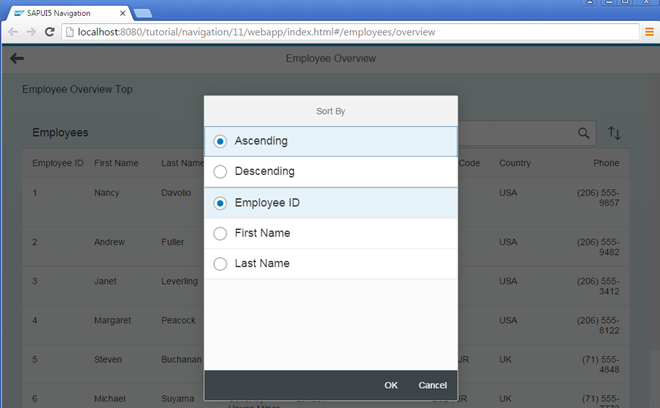Confirm the sort dialog with OK
This screenshot has height=408, width=660.
(391, 385)
